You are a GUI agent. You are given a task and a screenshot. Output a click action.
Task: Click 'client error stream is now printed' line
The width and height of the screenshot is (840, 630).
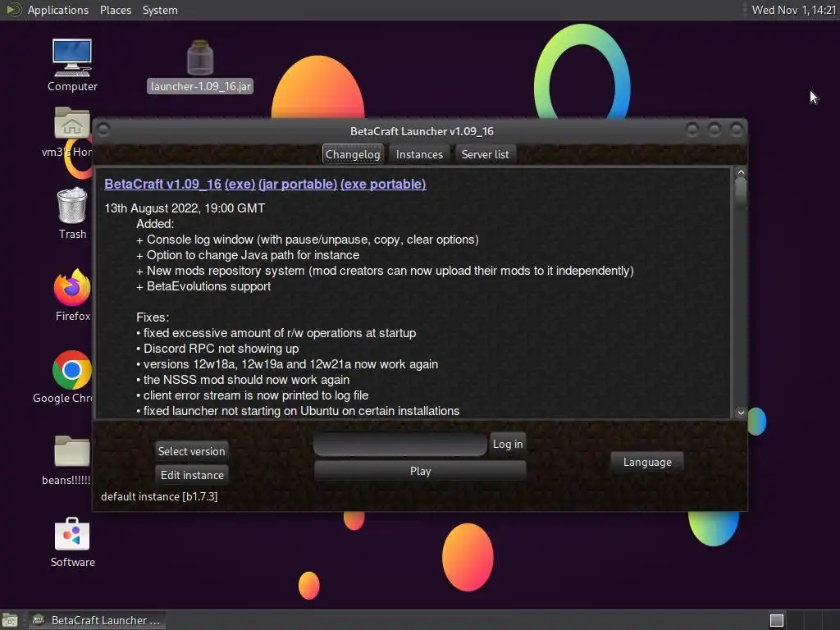pyautogui.click(x=253, y=395)
